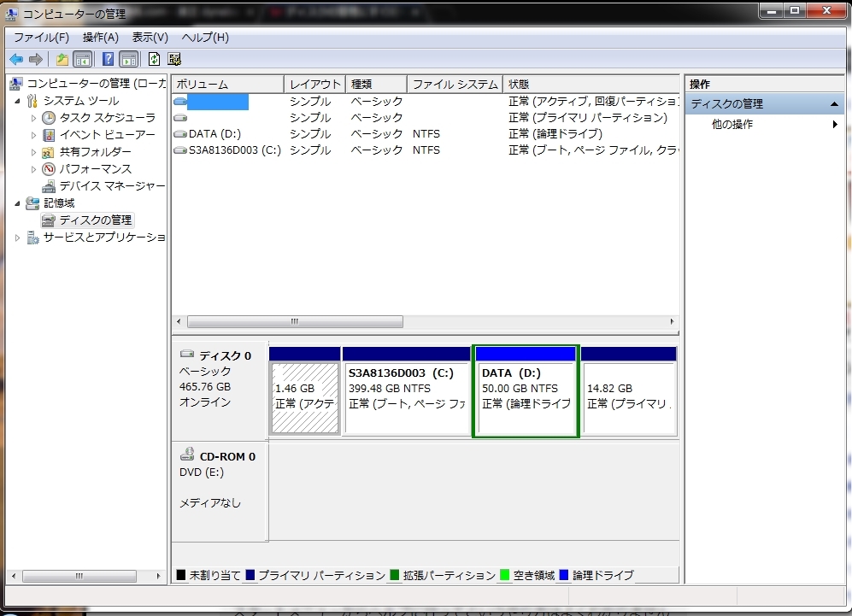This screenshot has height=616, width=852.
Task: Click the 論理ドライブ legend swatch
Action: (x=564, y=575)
